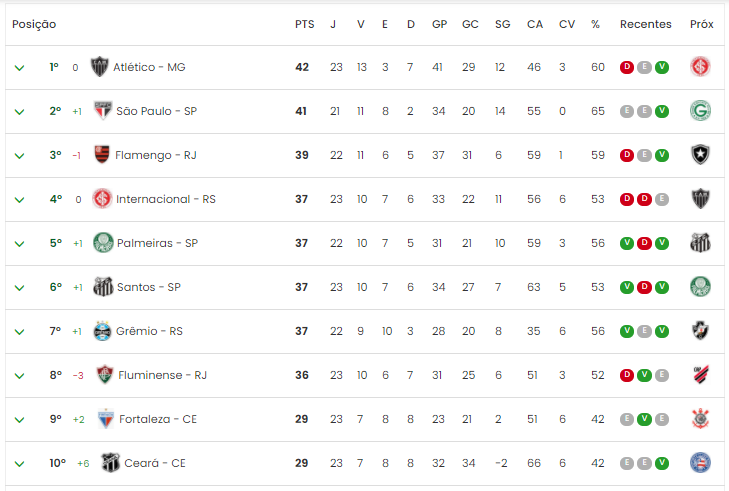Expand the Atlético - MG row chevron
This screenshot has width=729, height=491.
click(x=19, y=68)
